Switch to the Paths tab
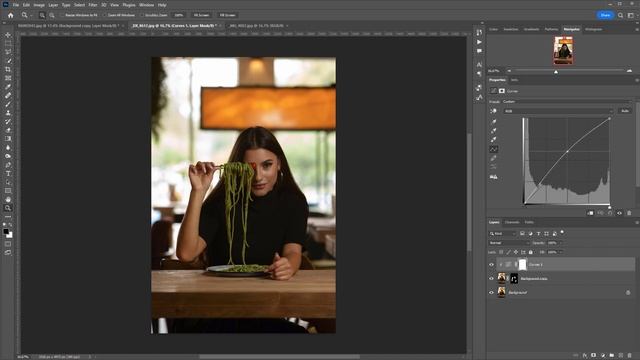Image resolution: width=640 pixels, height=360 pixels. pos(529,222)
